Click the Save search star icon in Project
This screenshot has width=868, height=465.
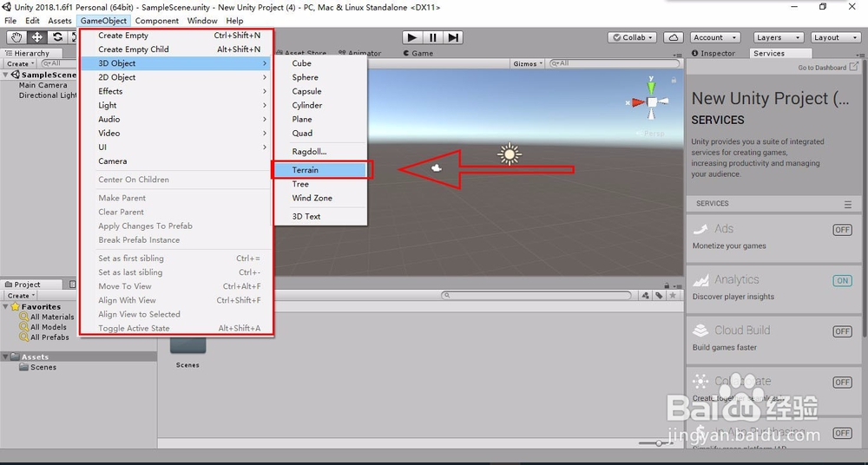coord(673,296)
